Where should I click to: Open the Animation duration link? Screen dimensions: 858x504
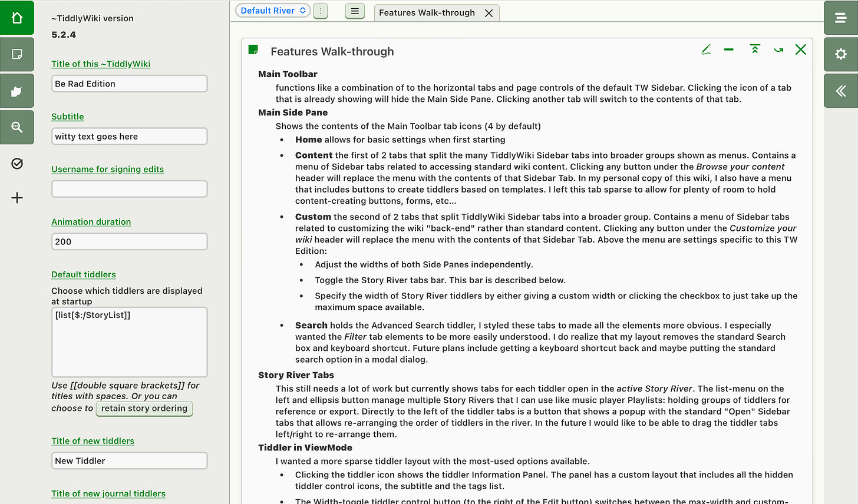tap(91, 221)
